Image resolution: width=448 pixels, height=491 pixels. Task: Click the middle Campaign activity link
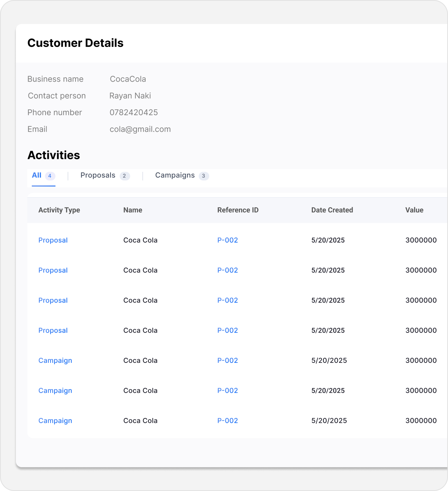click(x=55, y=391)
